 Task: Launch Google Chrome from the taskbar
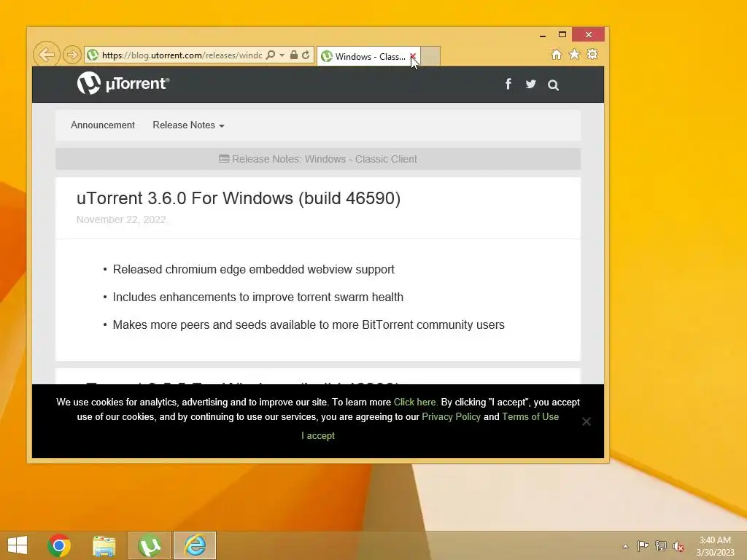click(x=59, y=545)
